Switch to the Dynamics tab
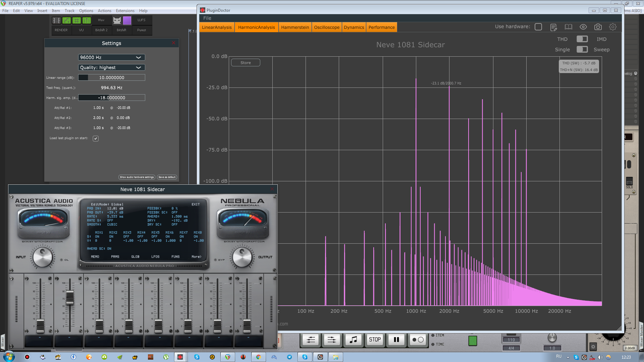This screenshot has height=362, width=644. (354, 27)
